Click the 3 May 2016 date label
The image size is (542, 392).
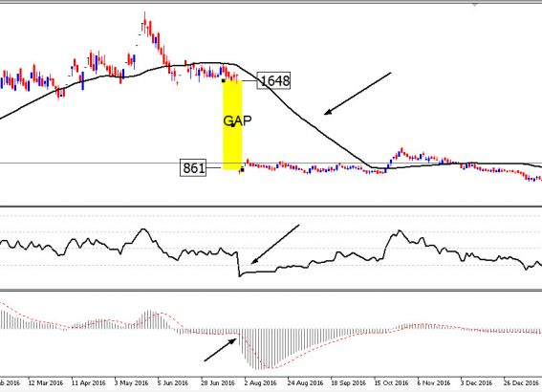[x=131, y=383]
